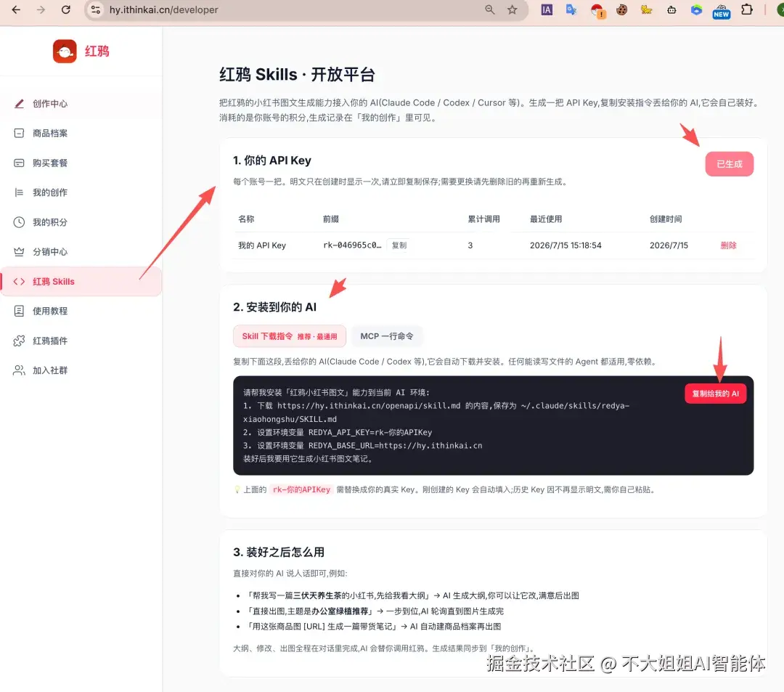This screenshot has width=784, height=692.
Task: Open 加入社群 sidebar item
Action: pyautogui.click(x=81, y=370)
